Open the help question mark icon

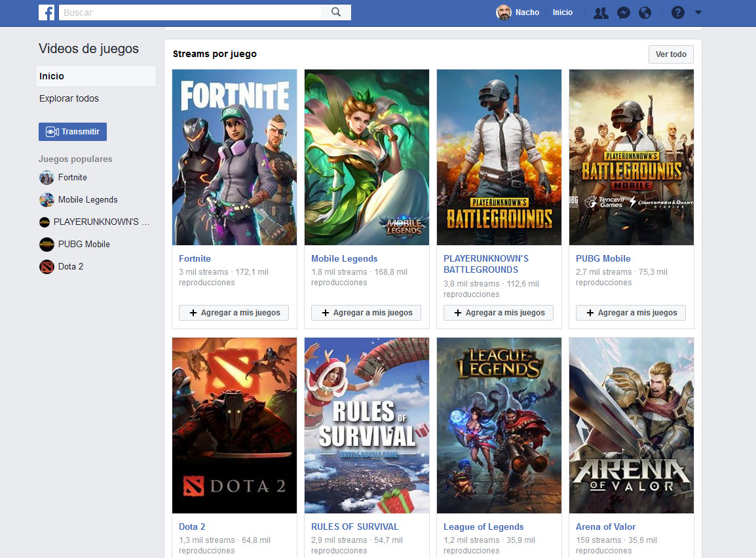(678, 12)
